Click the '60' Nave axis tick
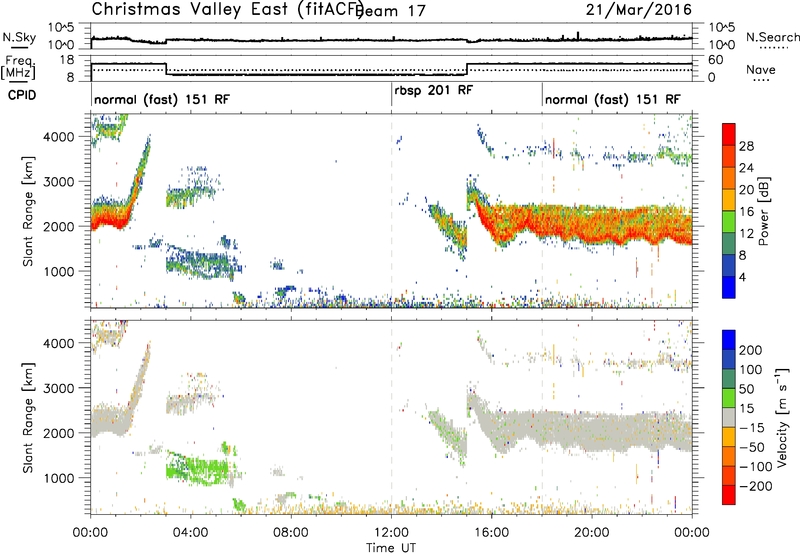This screenshot has height=554, width=800. pos(716,60)
